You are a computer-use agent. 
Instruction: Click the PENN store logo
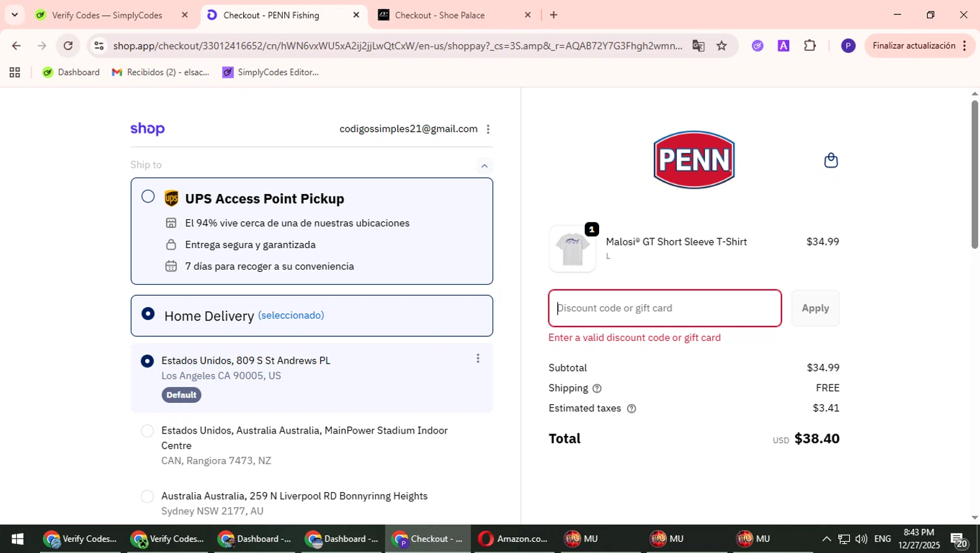tap(694, 160)
